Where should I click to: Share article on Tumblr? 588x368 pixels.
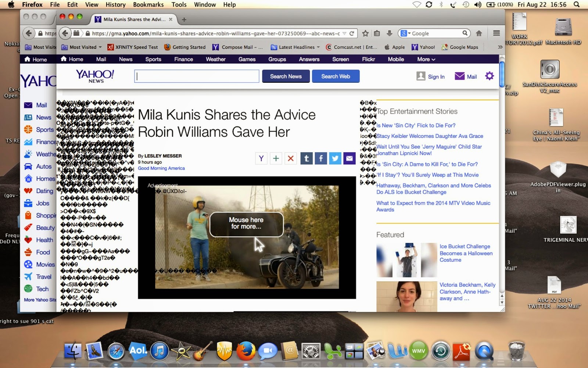pos(306,158)
